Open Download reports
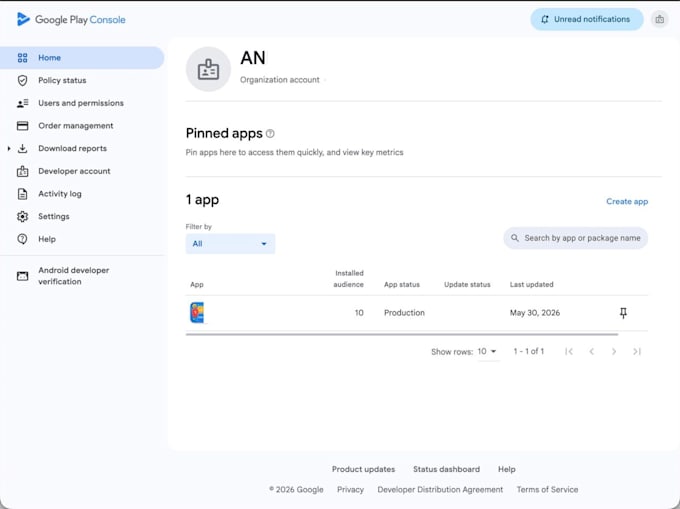680x509 pixels. pyautogui.click(x=72, y=148)
